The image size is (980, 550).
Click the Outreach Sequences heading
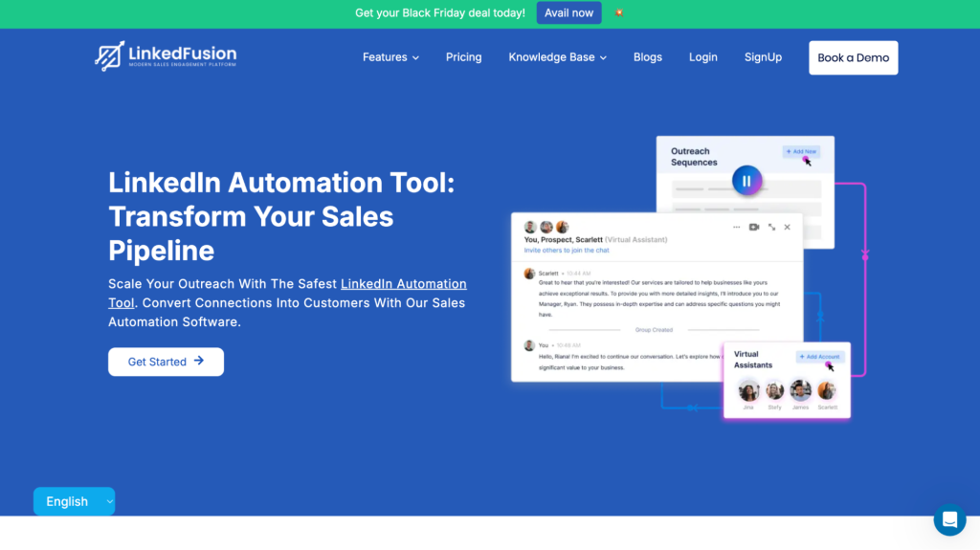click(x=694, y=157)
